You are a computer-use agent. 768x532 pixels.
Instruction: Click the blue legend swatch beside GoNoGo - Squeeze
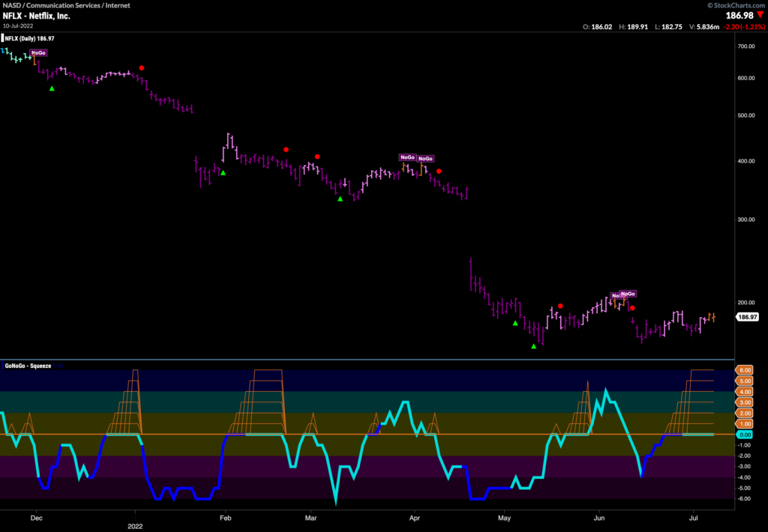(2, 366)
